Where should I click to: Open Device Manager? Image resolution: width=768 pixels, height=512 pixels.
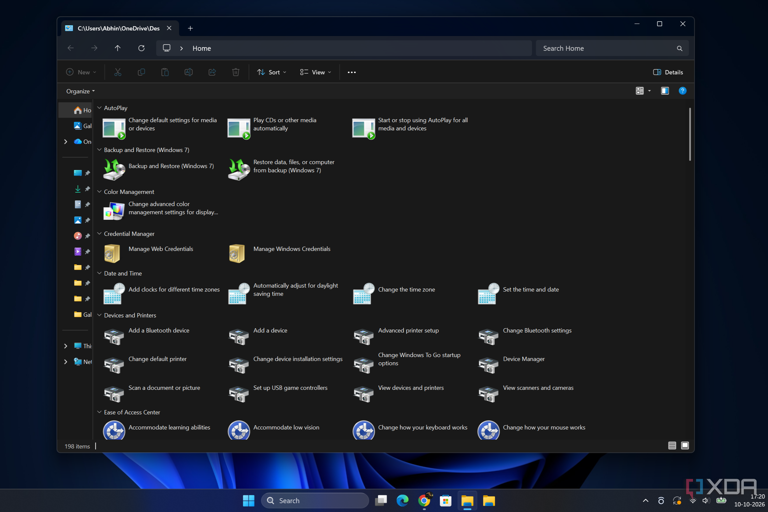511,364
